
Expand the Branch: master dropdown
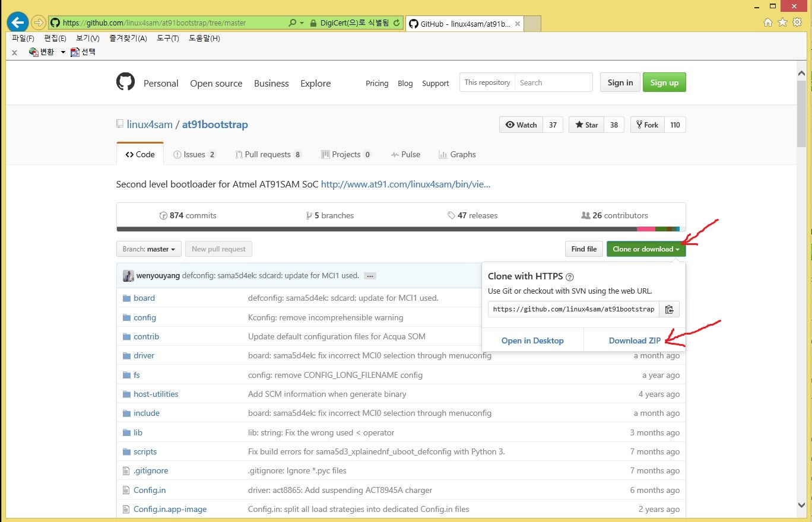point(149,249)
